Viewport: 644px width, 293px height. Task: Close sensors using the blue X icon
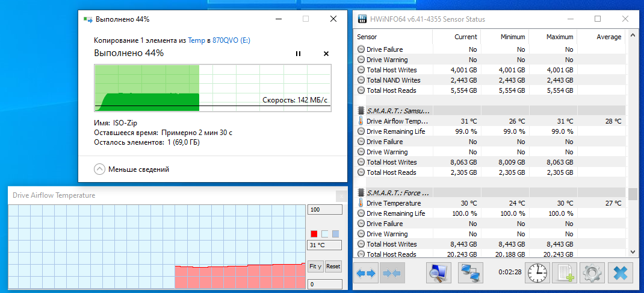pos(620,273)
